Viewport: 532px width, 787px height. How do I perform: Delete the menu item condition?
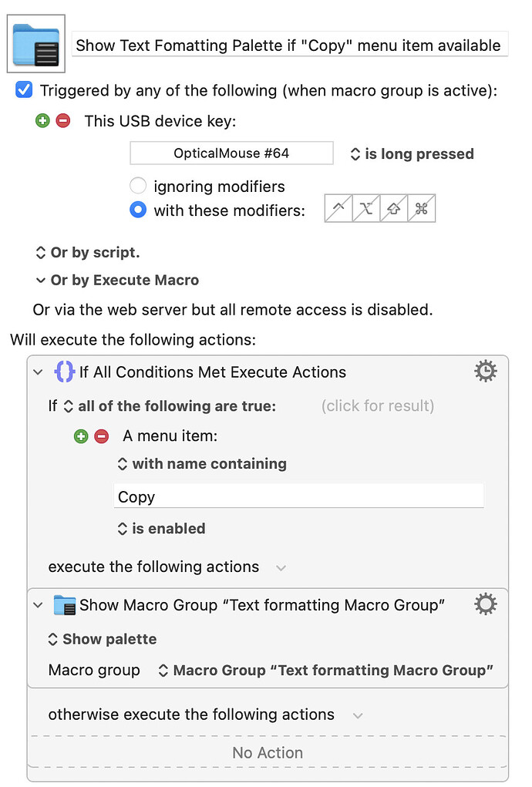click(x=101, y=436)
